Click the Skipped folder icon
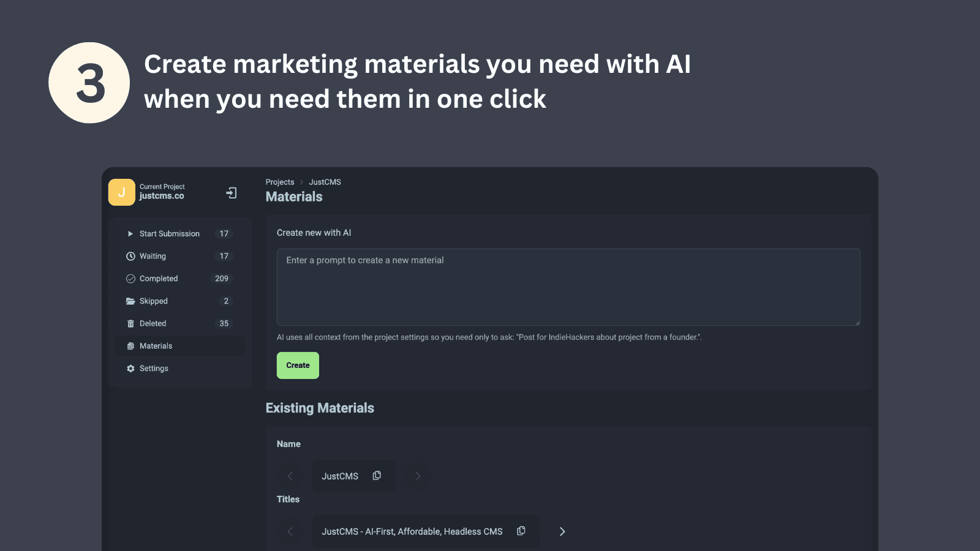Viewport: 980px width, 551px height. pos(130,301)
